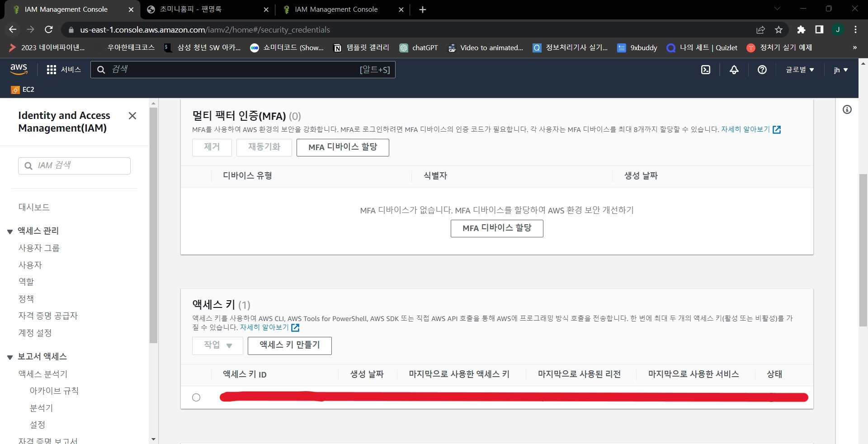Click the 디바이스 유형 column header
This screenshot has height=444, width=868.
247,176
